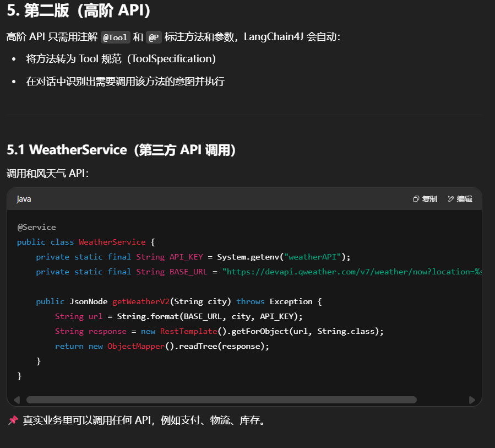Viewport: 495px width, 448px height.
Task: Click the @P inline code tag
Action: [x=154, y=37]
